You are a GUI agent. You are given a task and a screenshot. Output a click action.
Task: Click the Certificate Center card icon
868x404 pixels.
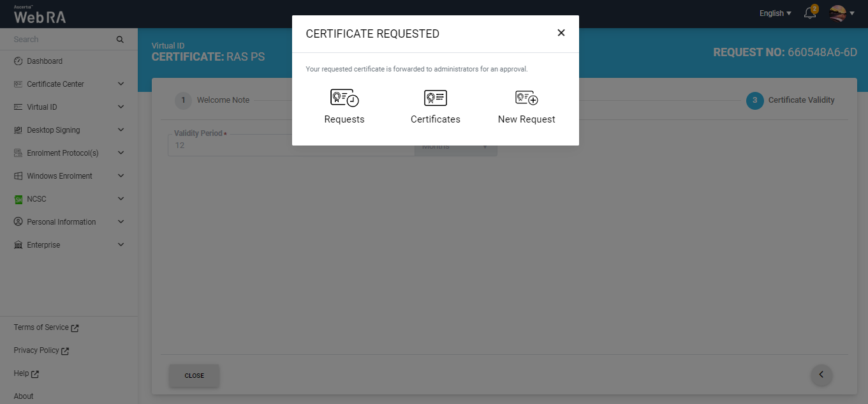click(x=18, y=84)
